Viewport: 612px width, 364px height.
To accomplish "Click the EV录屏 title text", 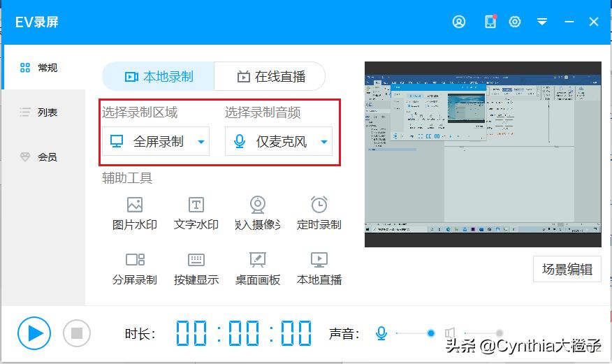I will 37,22.
